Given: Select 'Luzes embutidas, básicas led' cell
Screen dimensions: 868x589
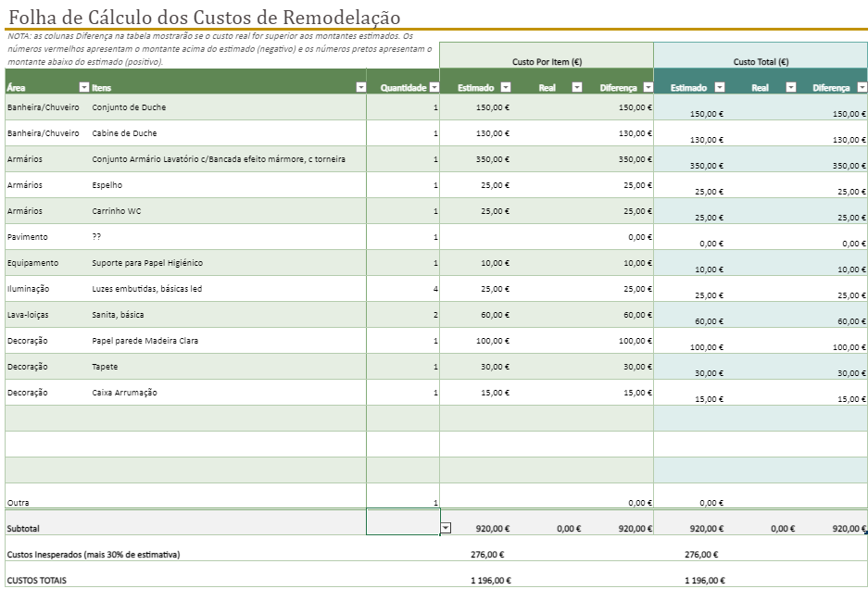Looking at the screenshot, I should pyautogui.click(x=228, y=288).
